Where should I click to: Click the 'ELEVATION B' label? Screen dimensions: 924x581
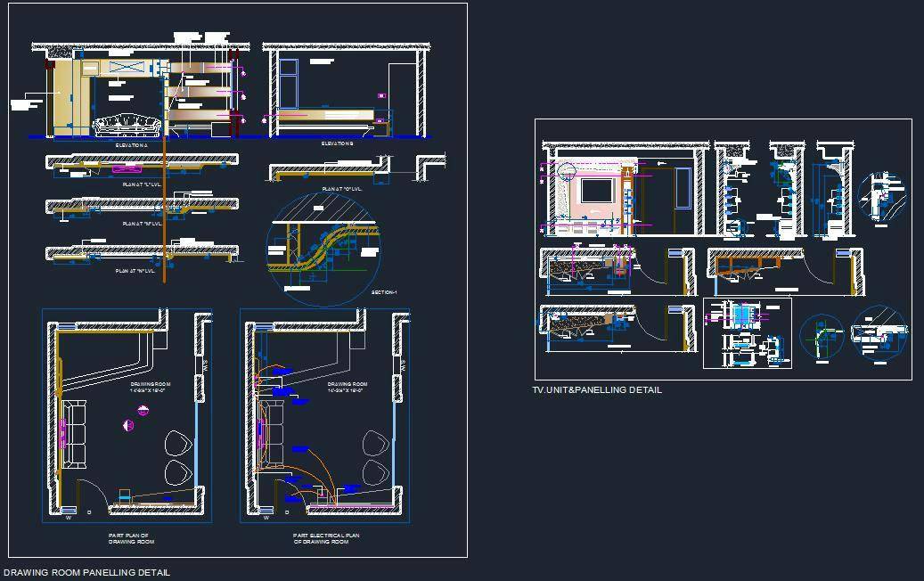337,143
